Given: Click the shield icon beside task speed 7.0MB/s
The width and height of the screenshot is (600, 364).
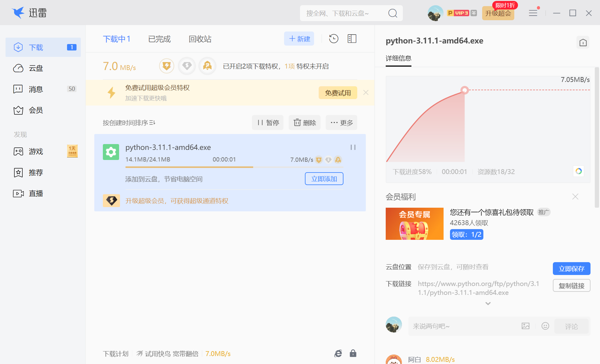Looking at the screenshot, I should (319, 160).
